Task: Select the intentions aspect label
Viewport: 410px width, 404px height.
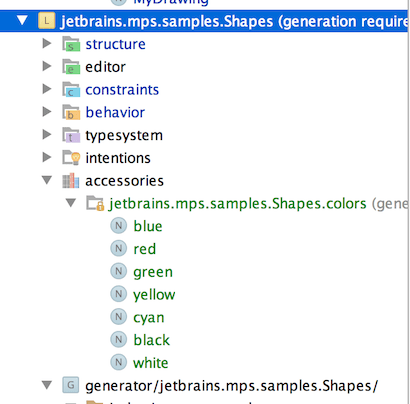Action: click(118, 158)
